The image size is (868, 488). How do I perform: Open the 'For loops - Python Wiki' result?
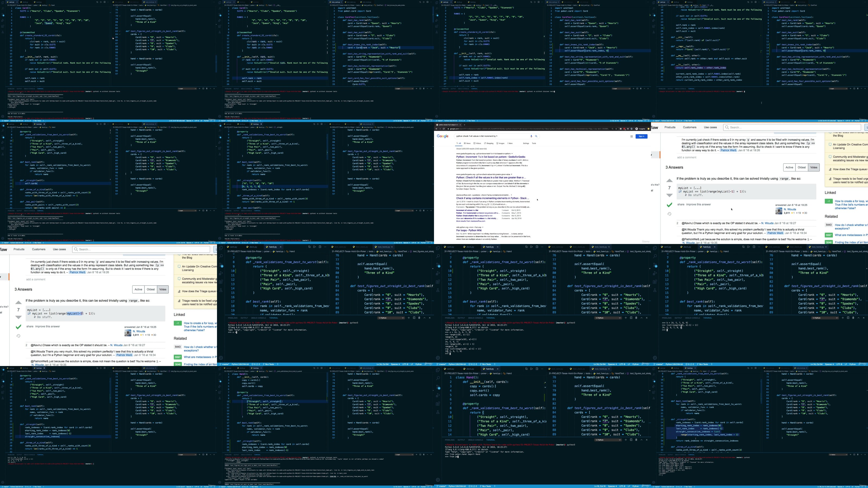pos(468,231)
